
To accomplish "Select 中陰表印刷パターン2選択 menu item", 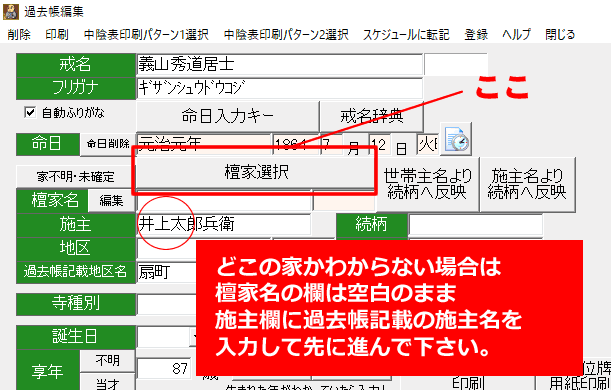I will coord(286,35).
